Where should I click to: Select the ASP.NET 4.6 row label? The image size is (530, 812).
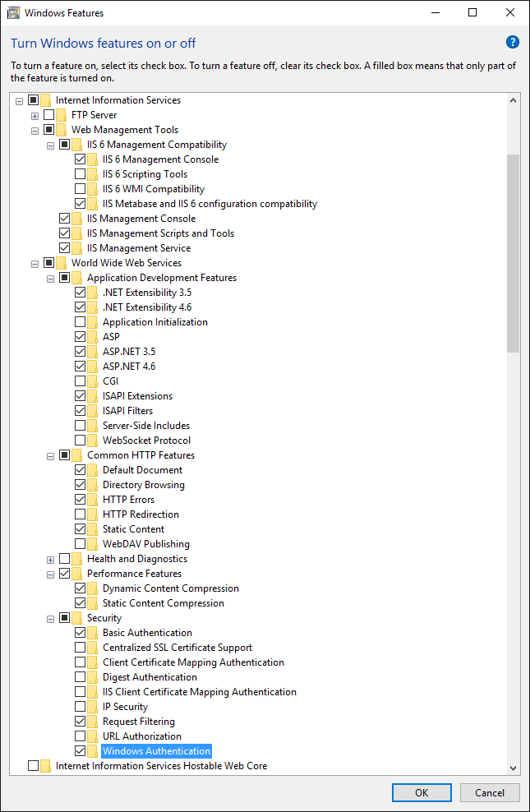(129, 366)
